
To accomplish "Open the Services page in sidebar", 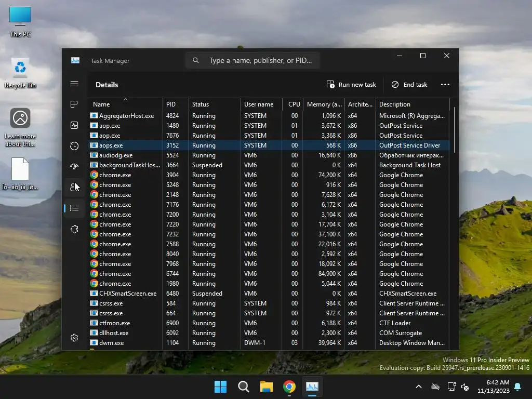I will pos(74,229).
